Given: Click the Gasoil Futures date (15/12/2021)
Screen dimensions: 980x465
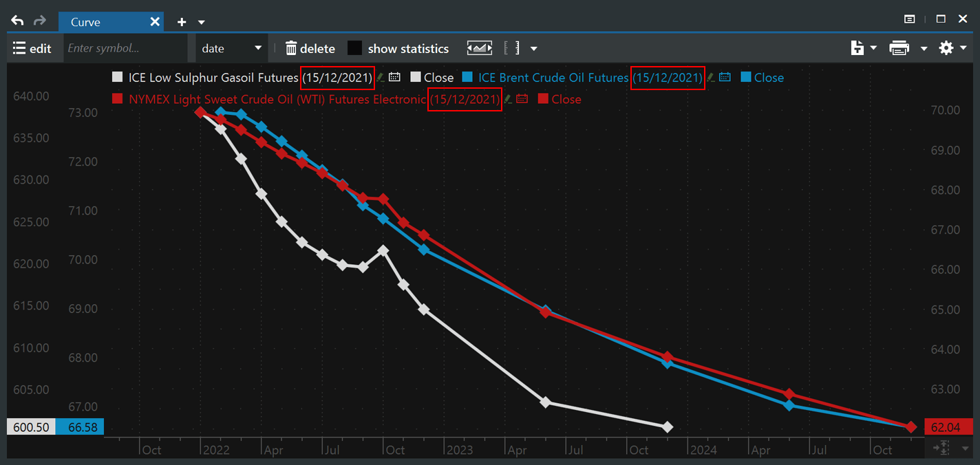Looking at the screenshot, I should click(338, 78).
